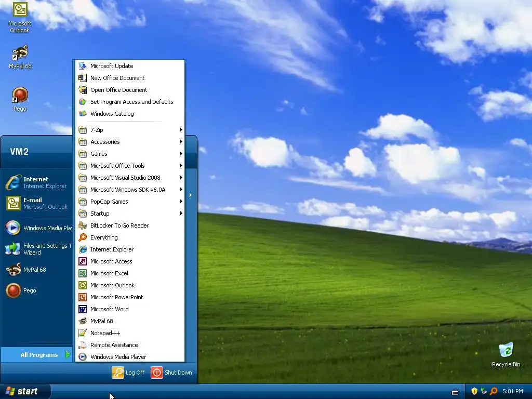
Task: Click Windows Media Player icon in All Programs list
Action: tap(83, 357)
